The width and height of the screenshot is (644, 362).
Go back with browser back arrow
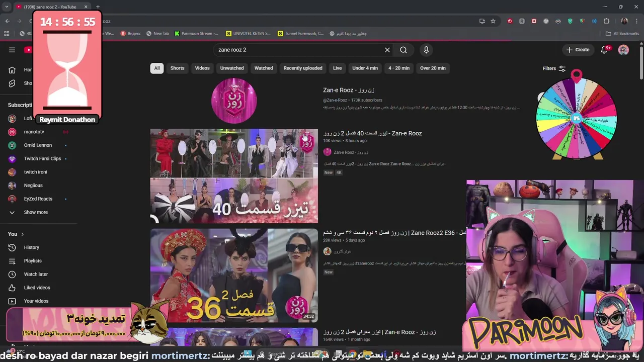tap(7, 21)
